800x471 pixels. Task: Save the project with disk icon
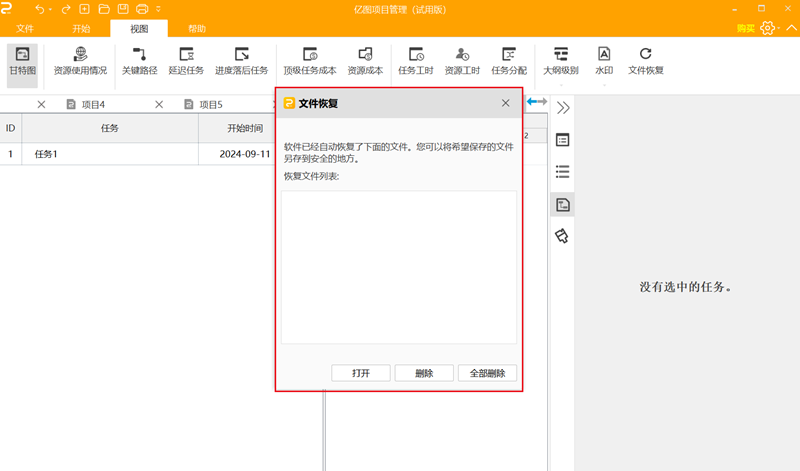[x=123, y=9]
